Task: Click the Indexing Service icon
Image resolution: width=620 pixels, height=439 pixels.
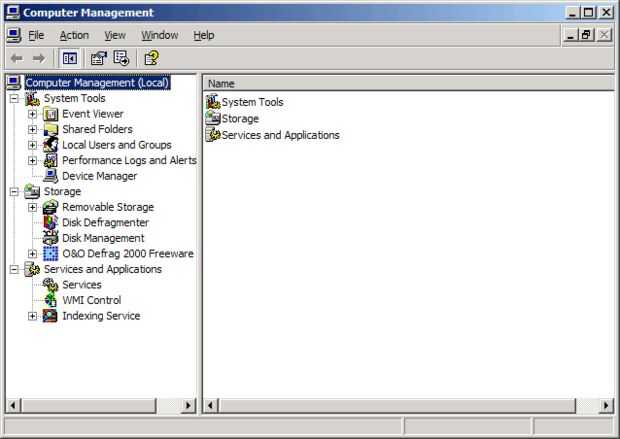Action: tap(51, 316)
